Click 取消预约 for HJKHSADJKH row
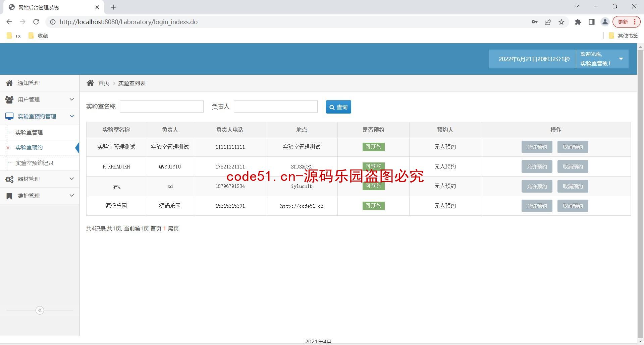644x345 pixels. click(573, 167)
